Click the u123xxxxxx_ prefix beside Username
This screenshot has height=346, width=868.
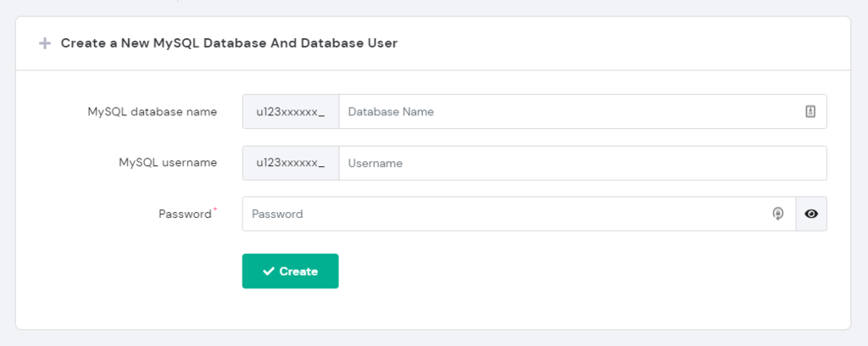click(291, 163)
